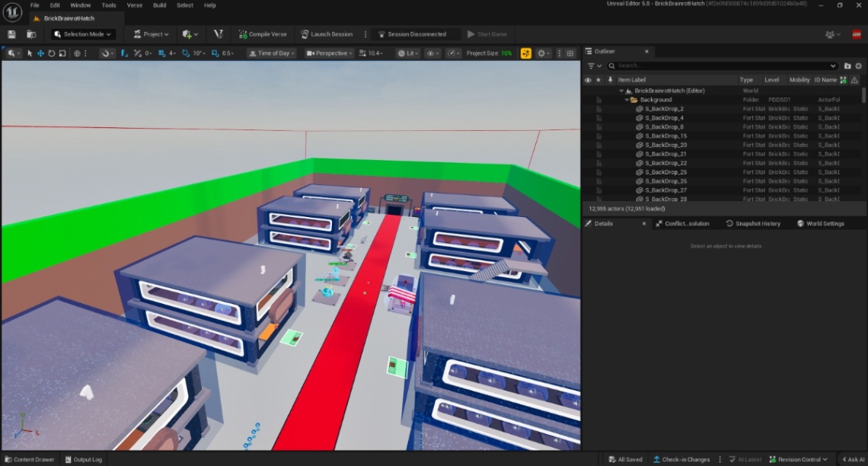Click the Save icon in the main toolbar
This screenshot has width=868, height=466.
11,34
